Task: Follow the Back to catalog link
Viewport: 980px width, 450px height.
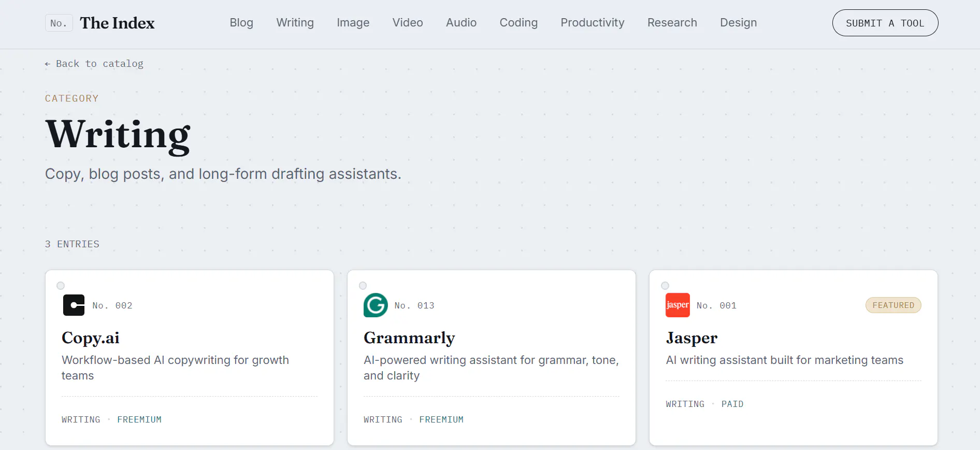Action: point(94,64)
